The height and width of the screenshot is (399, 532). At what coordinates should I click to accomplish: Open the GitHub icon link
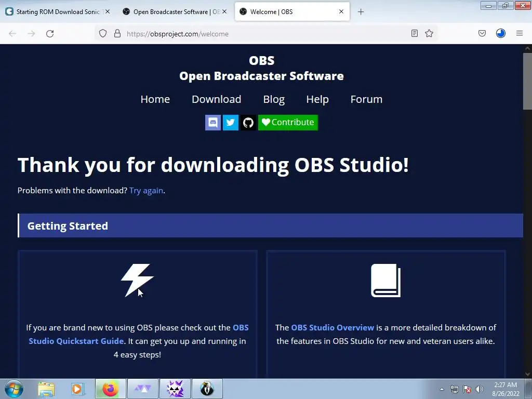[x=248, y=123]
